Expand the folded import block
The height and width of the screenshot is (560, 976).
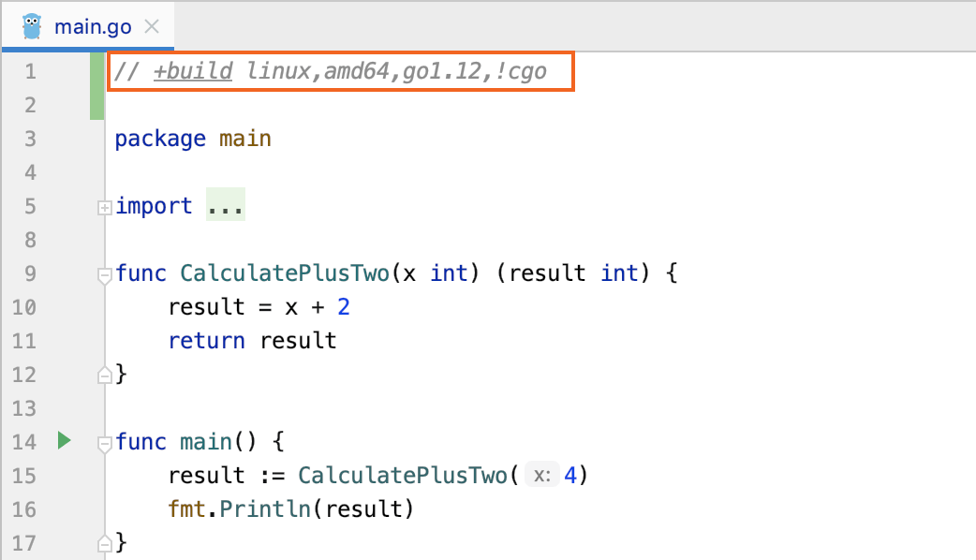pos(105,207)
